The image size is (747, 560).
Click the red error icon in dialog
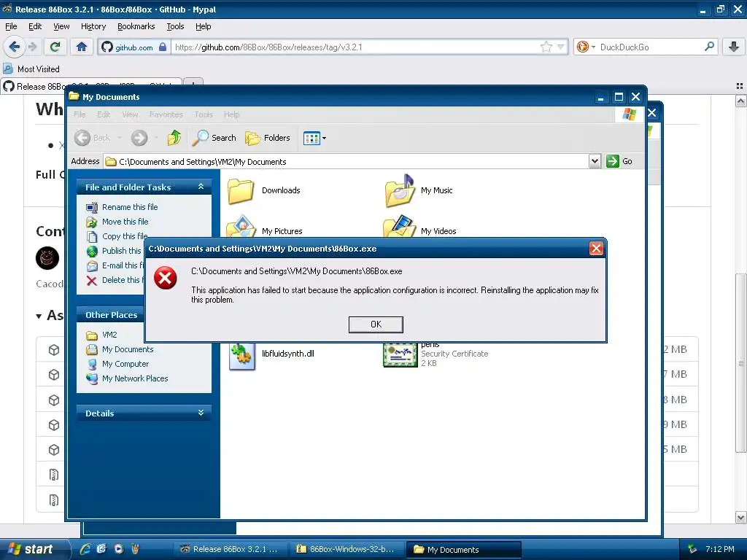pos(166,278)
